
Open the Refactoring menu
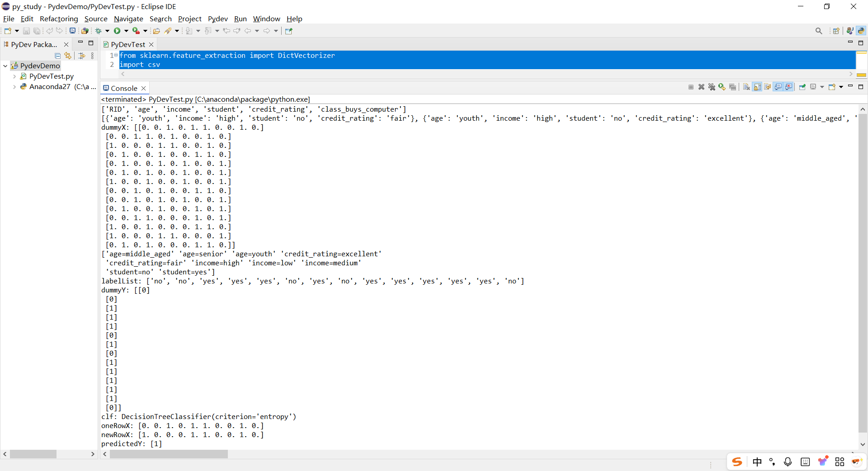[x=59, y=19]
